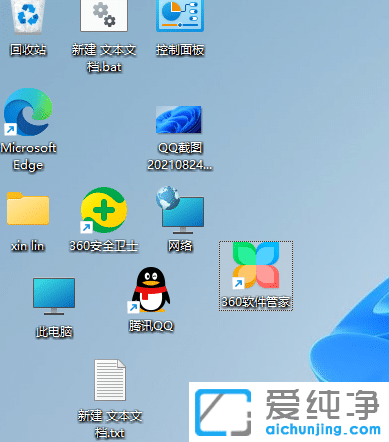The width and height of the screenshot is (389, 442).
Task: Click the 360安全卫士 label text
Action: click(104, 246)
